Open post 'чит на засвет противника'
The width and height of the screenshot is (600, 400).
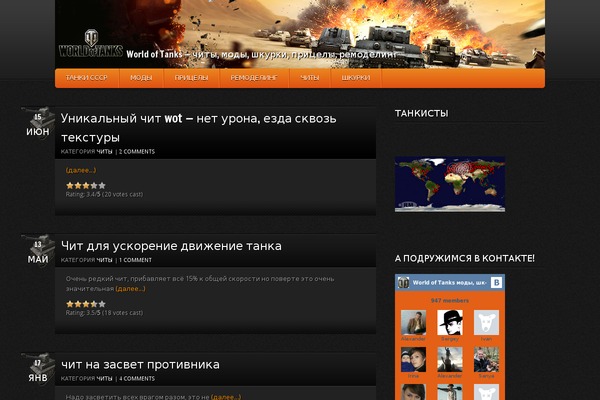pyautogui.click(x=140, y=364)
